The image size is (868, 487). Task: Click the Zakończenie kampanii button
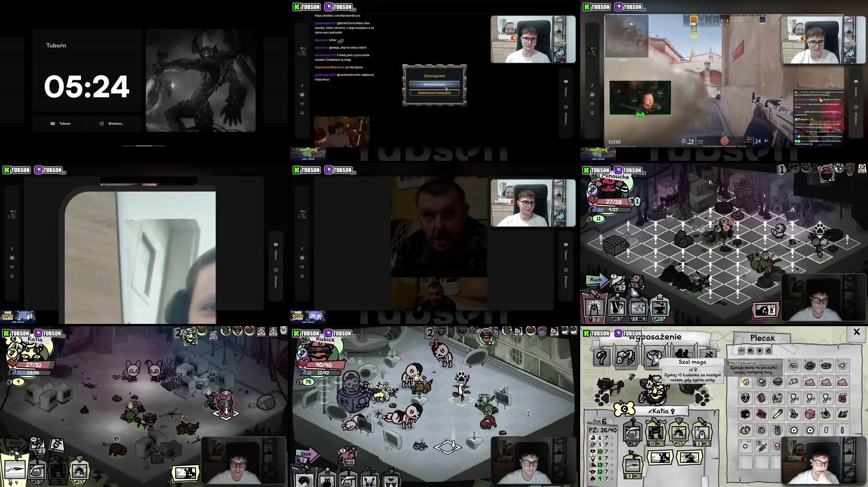[x=434, y=92]
